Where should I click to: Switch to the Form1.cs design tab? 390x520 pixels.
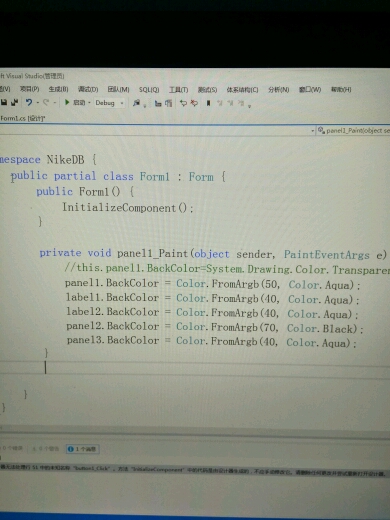(x=23, y=118)
